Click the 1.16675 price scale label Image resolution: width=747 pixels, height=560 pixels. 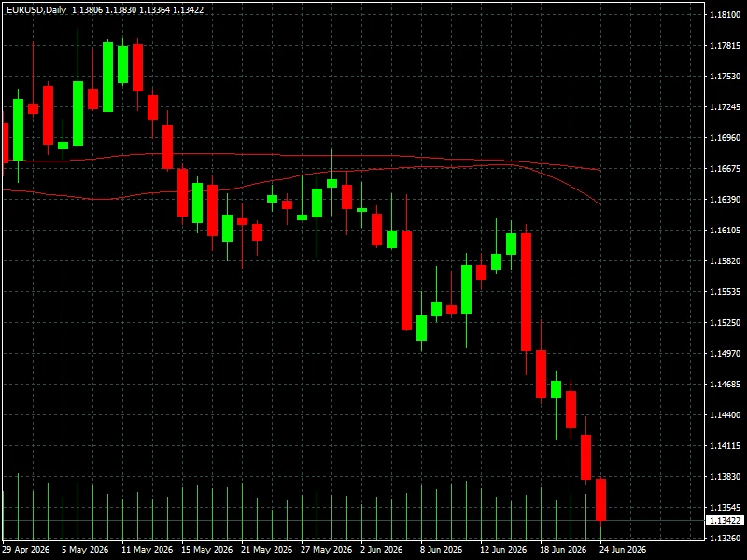[726, 169]
